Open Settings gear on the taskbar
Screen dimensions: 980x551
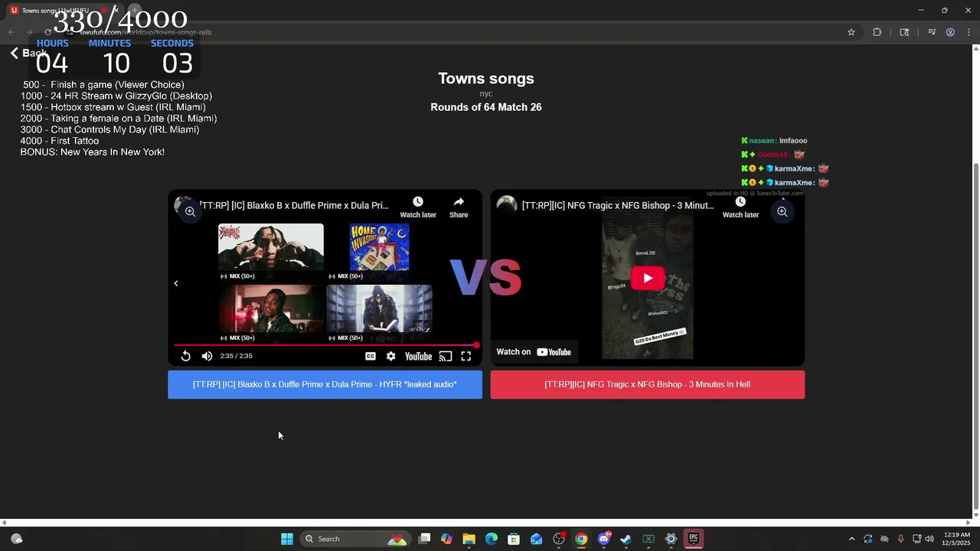click(x=671, y=539)
